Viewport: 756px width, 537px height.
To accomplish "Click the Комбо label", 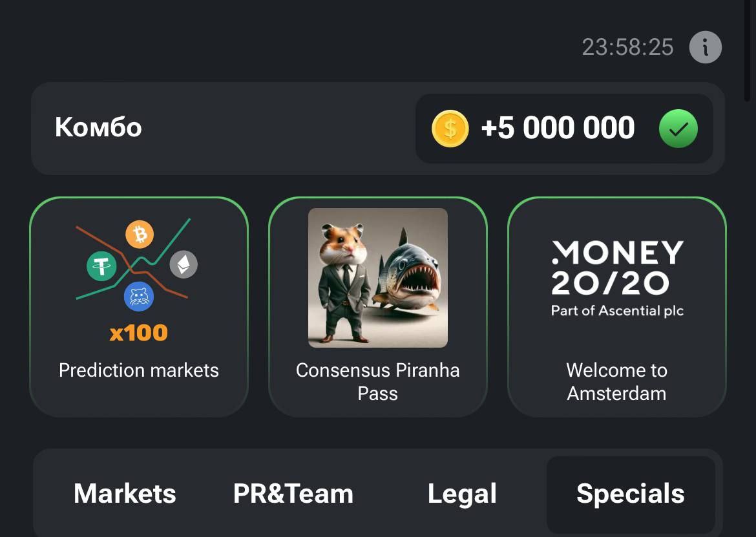I will pos(98,127).
